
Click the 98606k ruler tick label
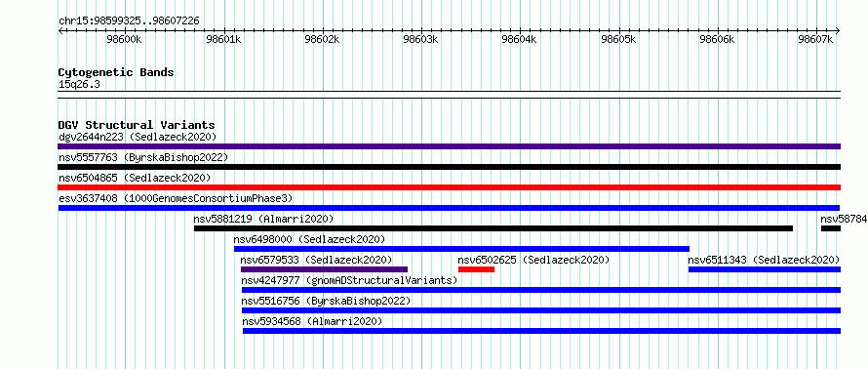tap(718, 40)
